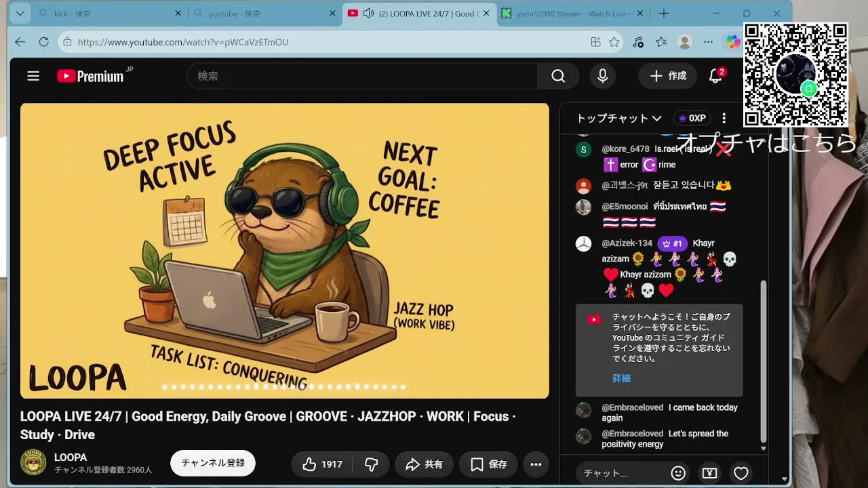Open the favorites list toolbar icon
This screenshot has height=488, width=868.
pyautogui.click(x=661, y=42)
